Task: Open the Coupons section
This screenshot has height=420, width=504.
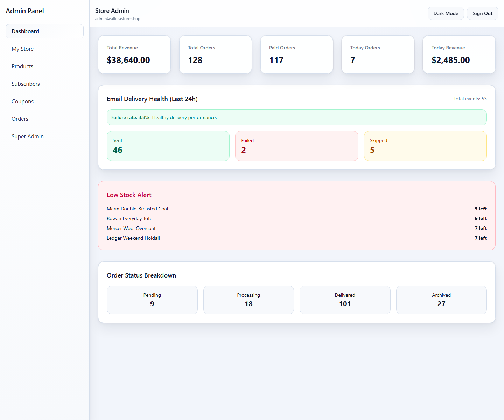Action: [22, 101]
